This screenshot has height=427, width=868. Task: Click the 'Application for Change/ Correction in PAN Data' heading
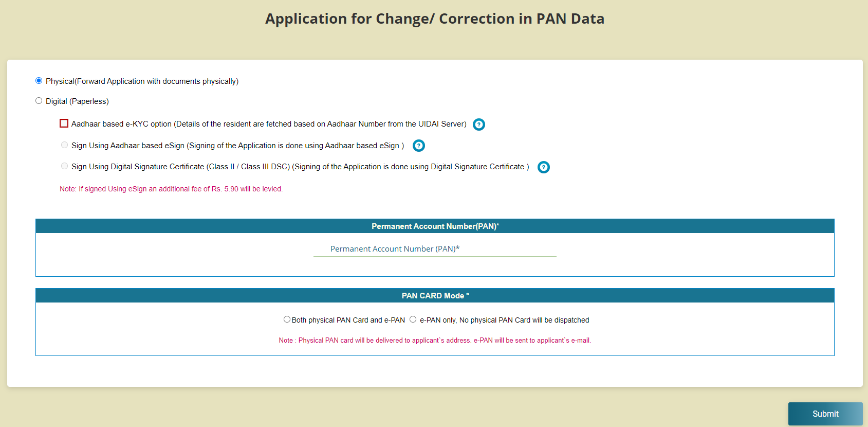435,19
